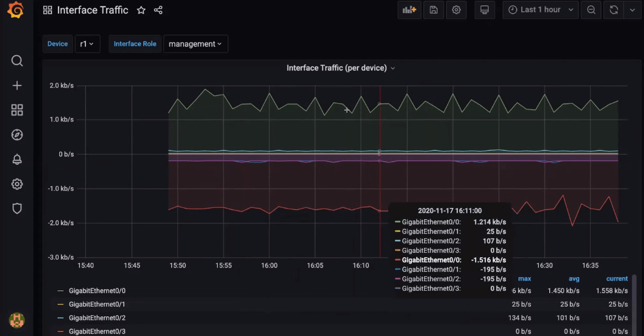Expand the Interface Traffic (per device) panel menu

340,68
